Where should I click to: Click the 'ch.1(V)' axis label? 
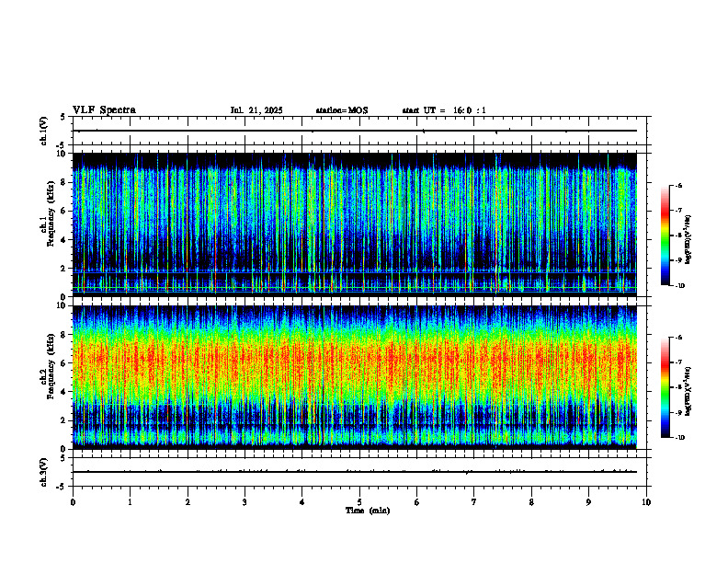pyautogui.click(x=44, y=131)
